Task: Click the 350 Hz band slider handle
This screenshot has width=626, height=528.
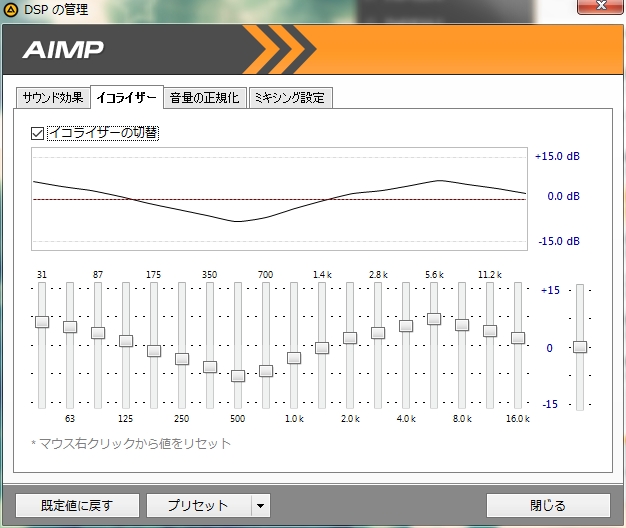Action: coord(210,367)
